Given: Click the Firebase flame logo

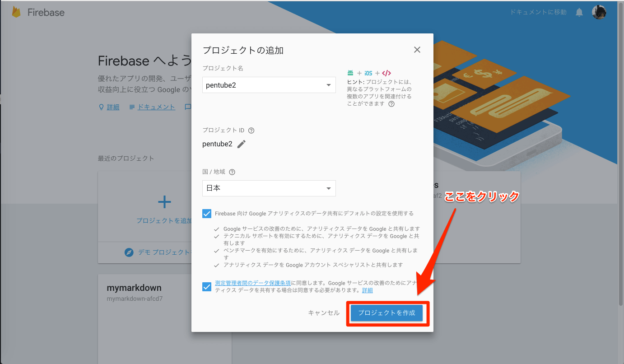Looking at the screenshot, I should point(17,12).
